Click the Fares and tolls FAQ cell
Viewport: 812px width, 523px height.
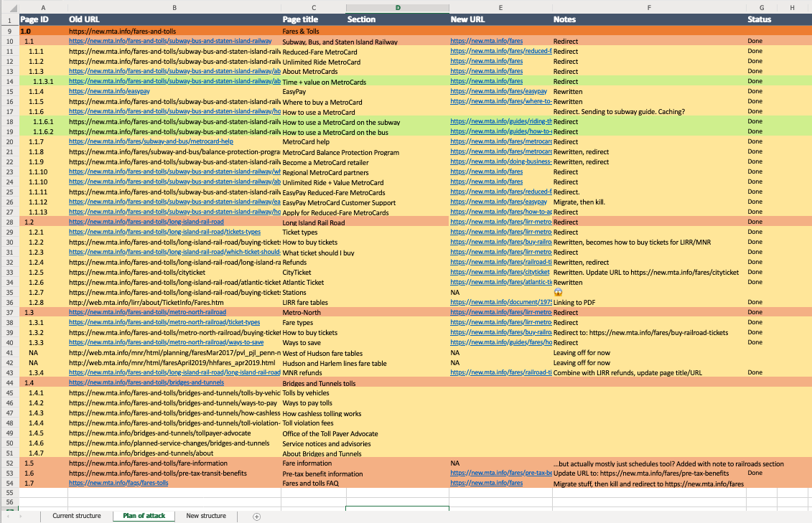(314, 483)
